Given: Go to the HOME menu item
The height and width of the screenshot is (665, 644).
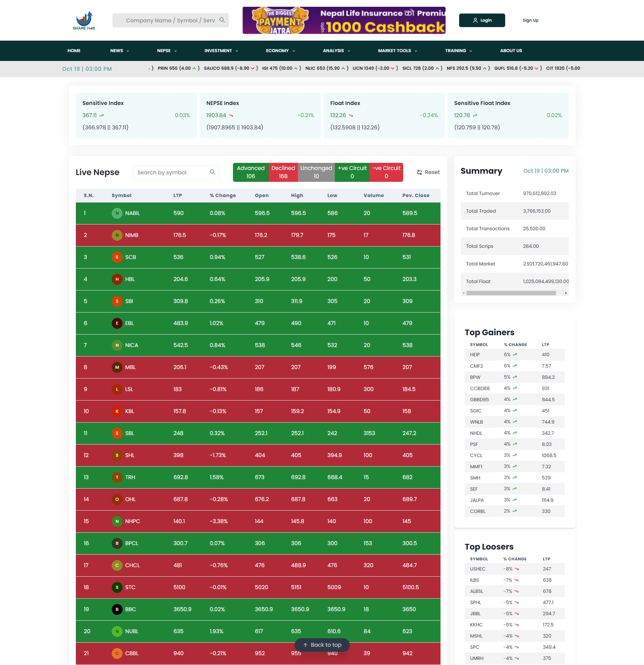Looking at the screenshot, I should pyautogui.click(x=74, y=50).
